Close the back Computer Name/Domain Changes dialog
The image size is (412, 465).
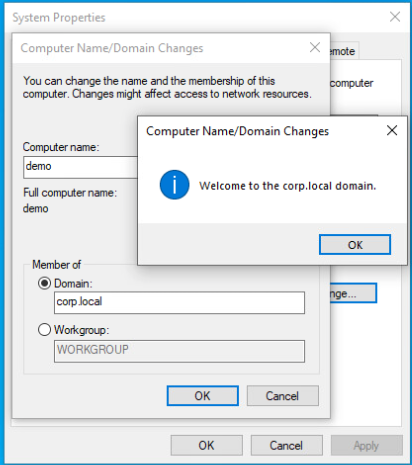click(x=315, y=47)
